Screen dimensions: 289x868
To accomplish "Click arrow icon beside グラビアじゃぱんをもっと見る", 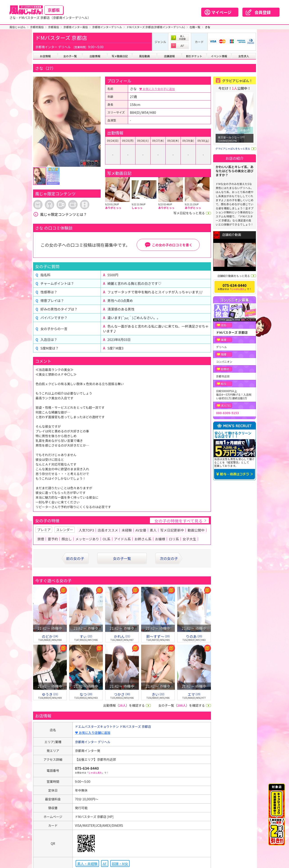I will click(254, 148).
